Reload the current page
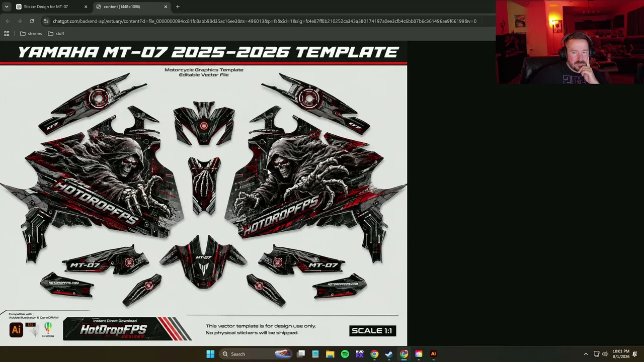The width and height of the screenshot is (644, 362). [x=32, y=21]
